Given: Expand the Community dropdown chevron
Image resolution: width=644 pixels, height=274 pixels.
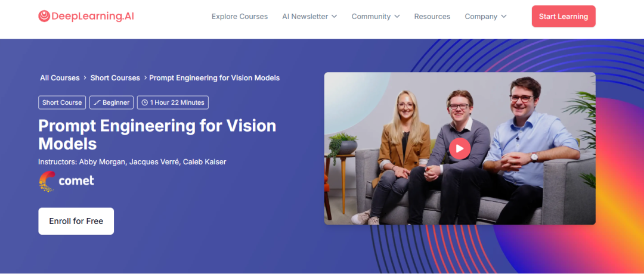Looking at the screenshot, I should [x=397, y=17].
